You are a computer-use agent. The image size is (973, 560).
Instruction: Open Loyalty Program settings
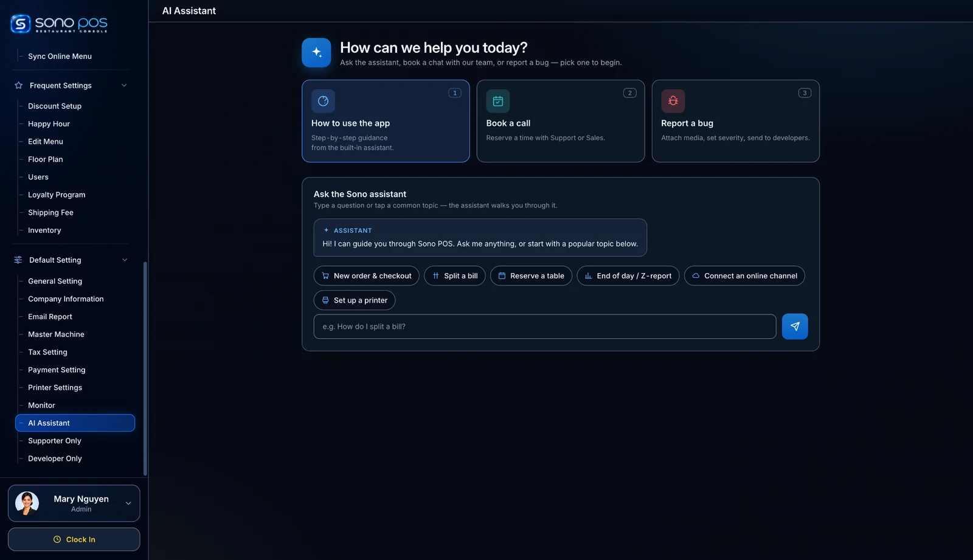(57, 195)
